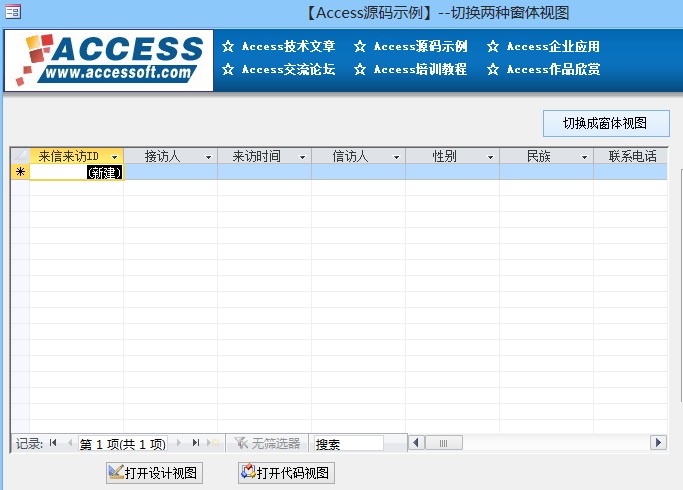This screenshot has width=683, height=490.
Task: Click the 切换成窗体视图 button
Action: (606, 123)
